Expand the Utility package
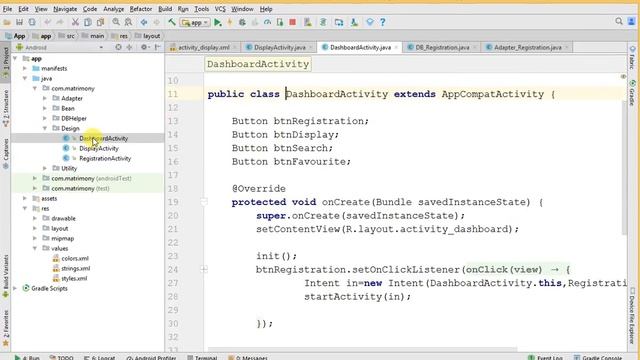This screenshot has height=360, width=640. pyautogui.click(x=45, y=168)
